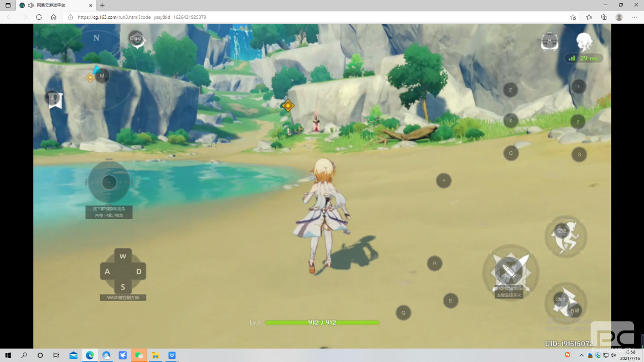Open the browser profile avatar
644x362 pixels.
click(619, 17)
